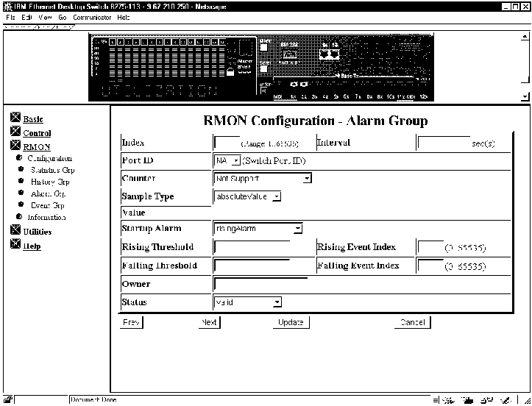Select the Statistics Grp bullet item
532x406 pixels.
[x=52, y=170]
